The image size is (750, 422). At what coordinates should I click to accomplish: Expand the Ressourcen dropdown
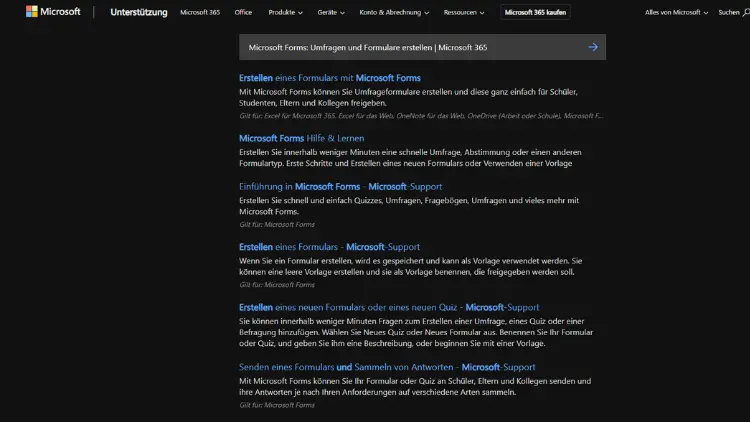[x=463, y=12]
